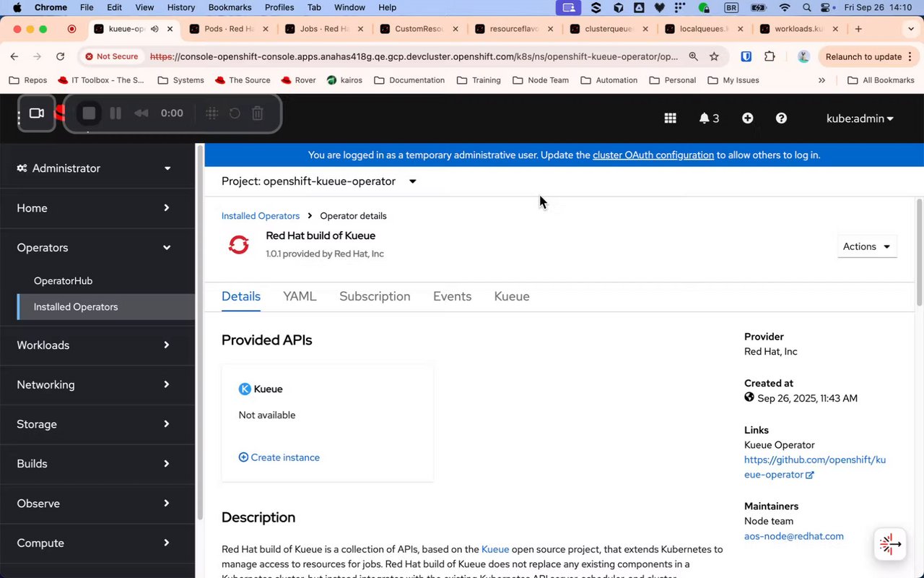924x578 pixels.
Task: Click the recorder dotted effects icon
Action: coord(212,113)
